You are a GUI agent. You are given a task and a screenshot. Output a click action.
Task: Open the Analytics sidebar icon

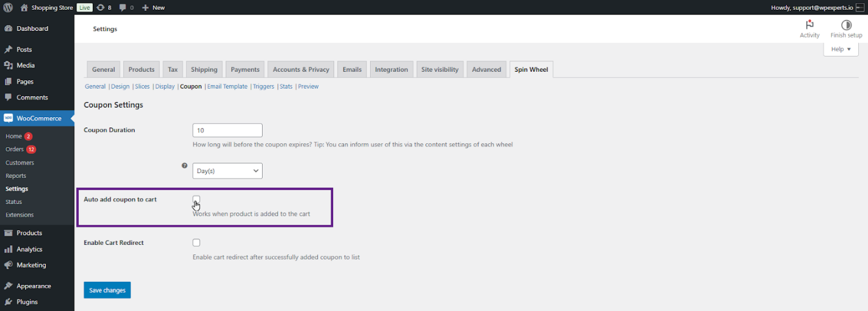8,249
